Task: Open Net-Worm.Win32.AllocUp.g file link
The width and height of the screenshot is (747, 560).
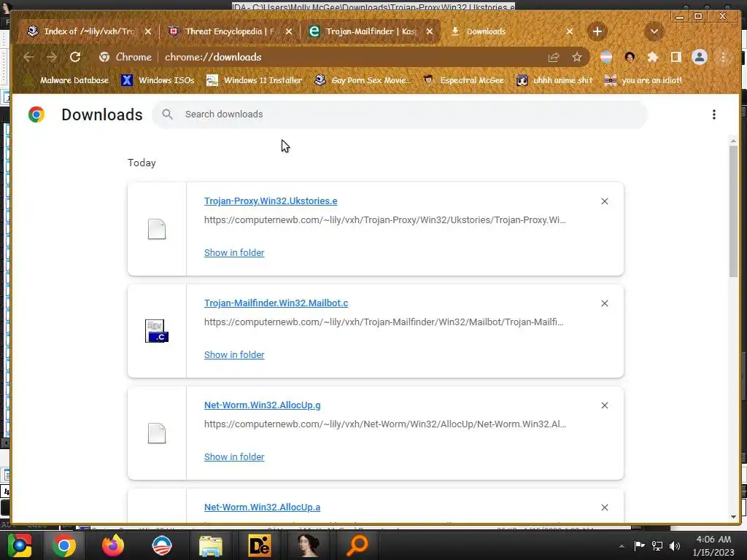Action: [263, 405]
